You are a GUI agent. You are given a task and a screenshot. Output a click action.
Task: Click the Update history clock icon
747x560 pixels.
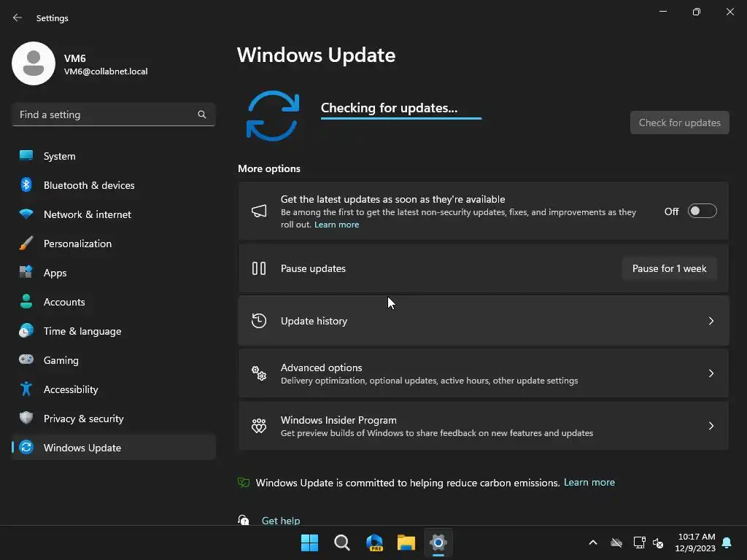[x=259, y=321]
